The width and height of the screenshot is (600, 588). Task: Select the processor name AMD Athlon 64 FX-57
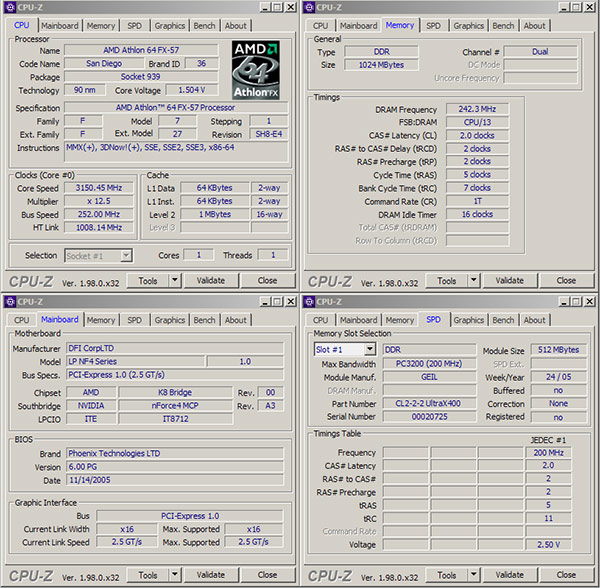[141, 50]
